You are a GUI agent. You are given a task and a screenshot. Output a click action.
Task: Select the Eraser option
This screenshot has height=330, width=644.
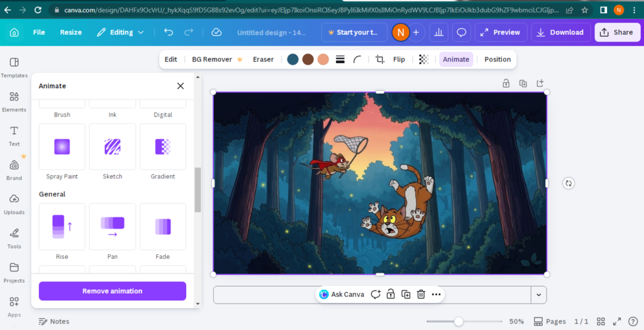tap(264, 59)
